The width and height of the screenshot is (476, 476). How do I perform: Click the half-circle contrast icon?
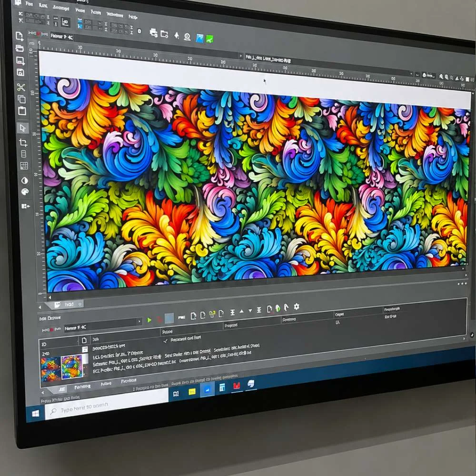pyautogui.click(x=25, y=180)
